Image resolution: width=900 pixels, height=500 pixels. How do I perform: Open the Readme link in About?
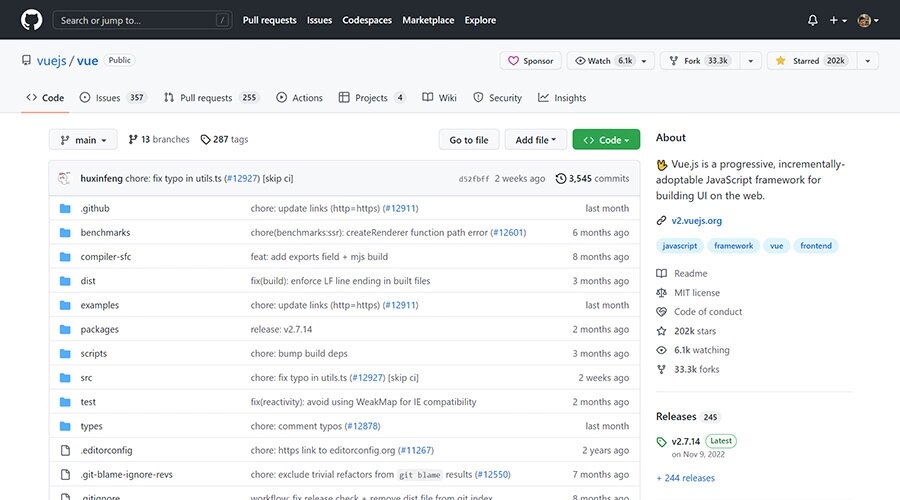point(682,273)
